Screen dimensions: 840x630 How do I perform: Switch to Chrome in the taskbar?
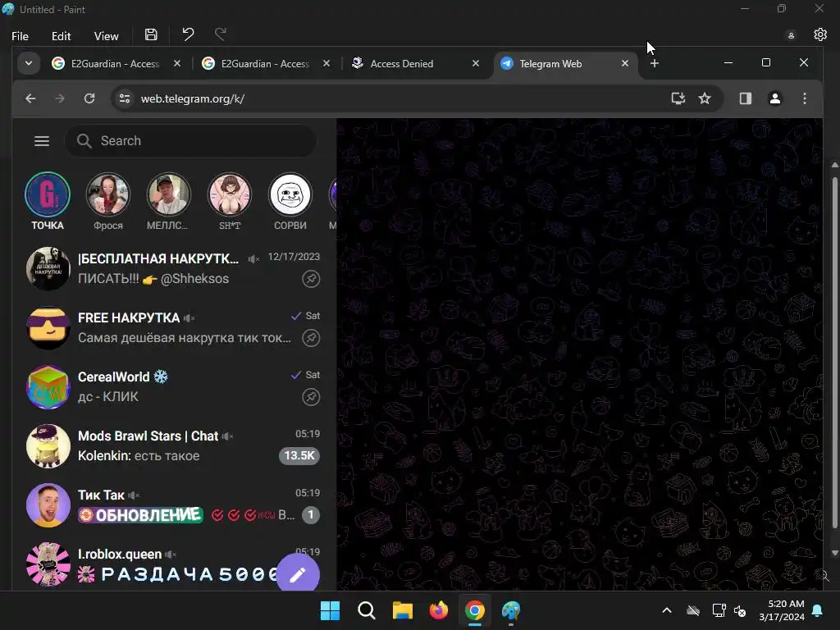475,610
